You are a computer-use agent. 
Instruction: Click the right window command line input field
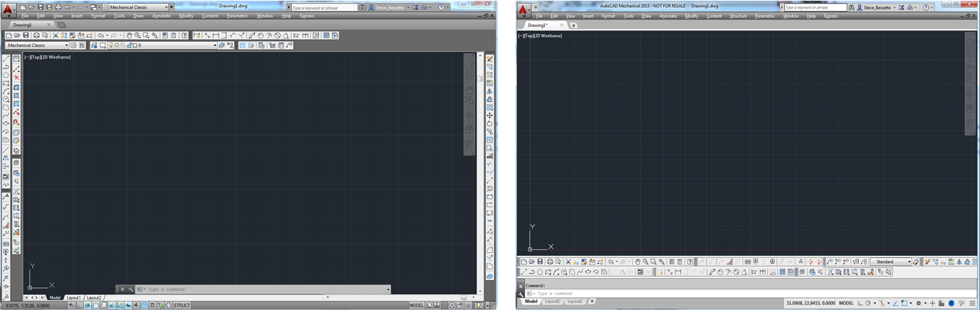(744, 294)
